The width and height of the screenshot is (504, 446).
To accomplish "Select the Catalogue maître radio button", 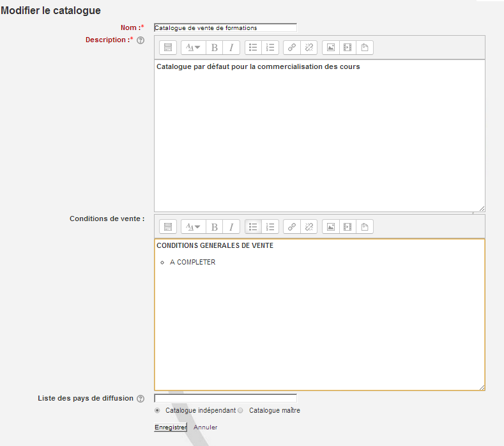I will [241, 410].
